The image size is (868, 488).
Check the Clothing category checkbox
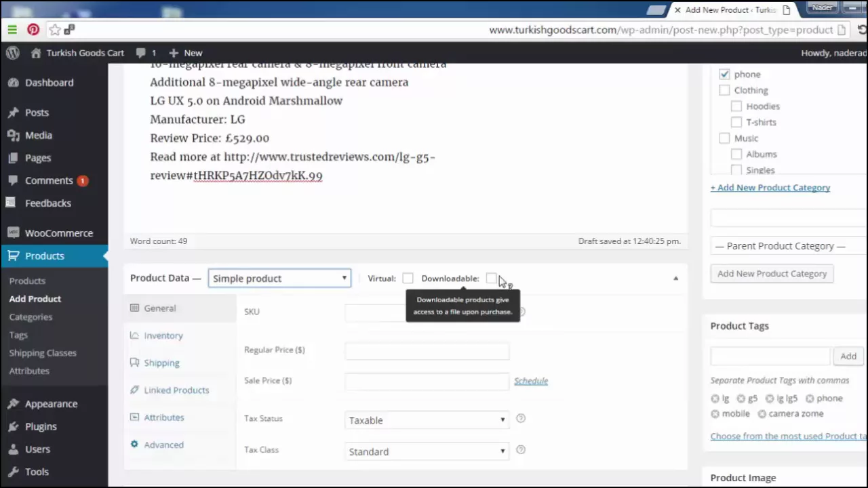[724, 90]
